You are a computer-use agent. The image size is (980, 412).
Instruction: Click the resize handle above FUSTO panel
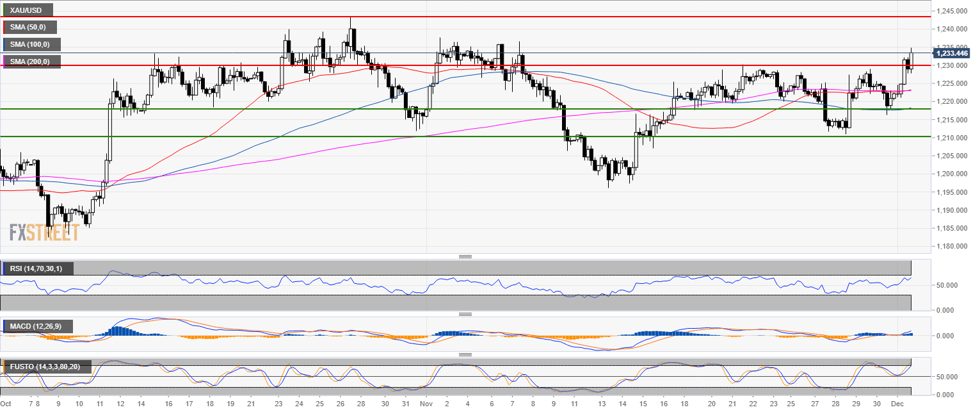coord(465,354)
